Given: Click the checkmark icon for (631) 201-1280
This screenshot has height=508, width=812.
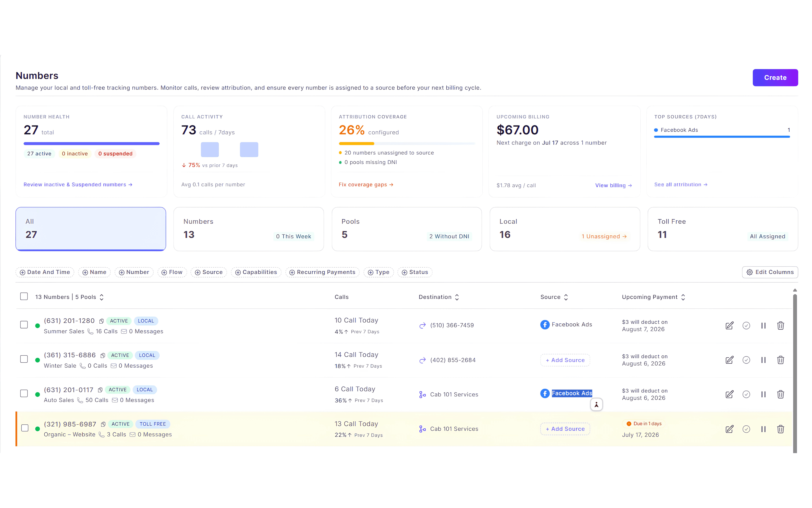Looking at the screenshot, I should pyautogui.click(x=746, y=326).
